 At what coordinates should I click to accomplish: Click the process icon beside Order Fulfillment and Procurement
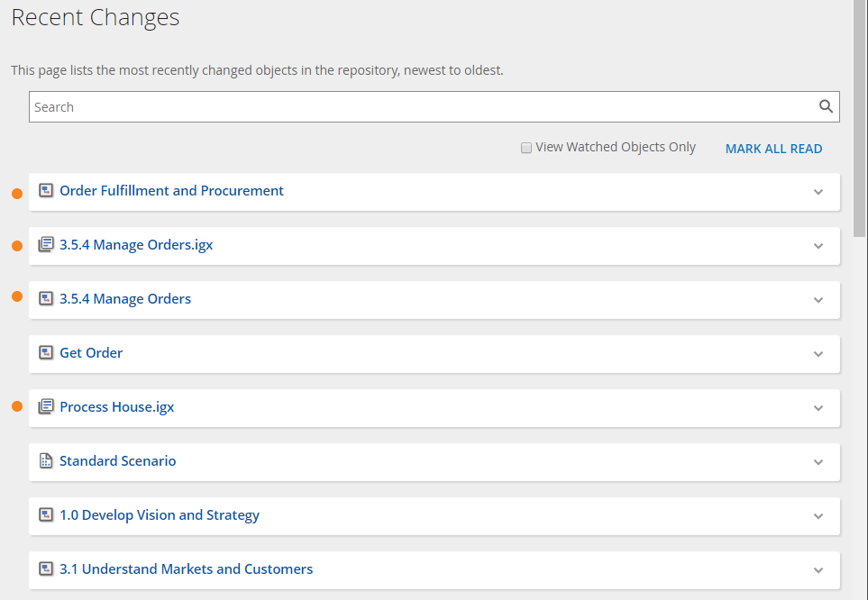(x=46, y=191)
